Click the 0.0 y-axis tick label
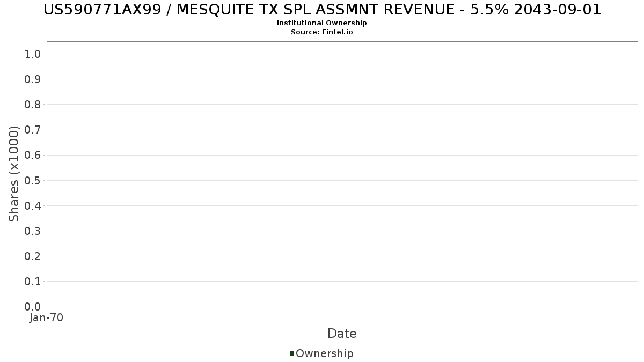Screen dimensions: 644x362 click(x=33, y=307)
